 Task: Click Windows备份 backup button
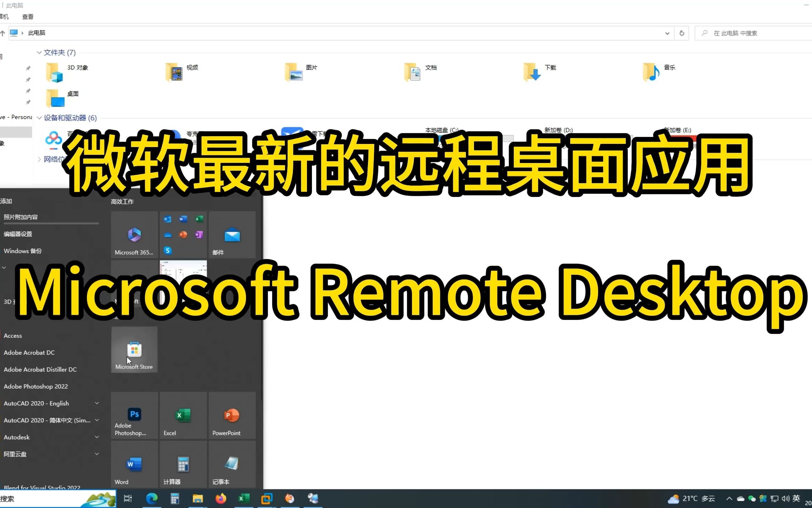click(22, 250)
